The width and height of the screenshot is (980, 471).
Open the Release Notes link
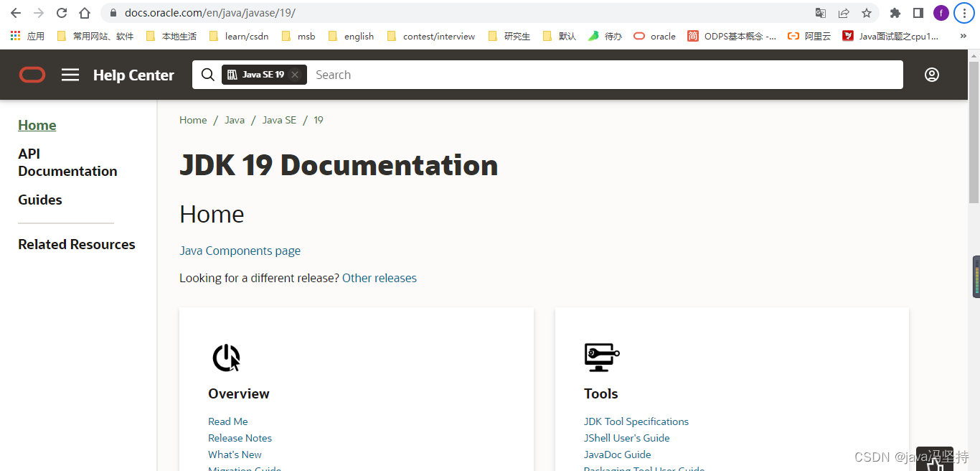(240, 438)
